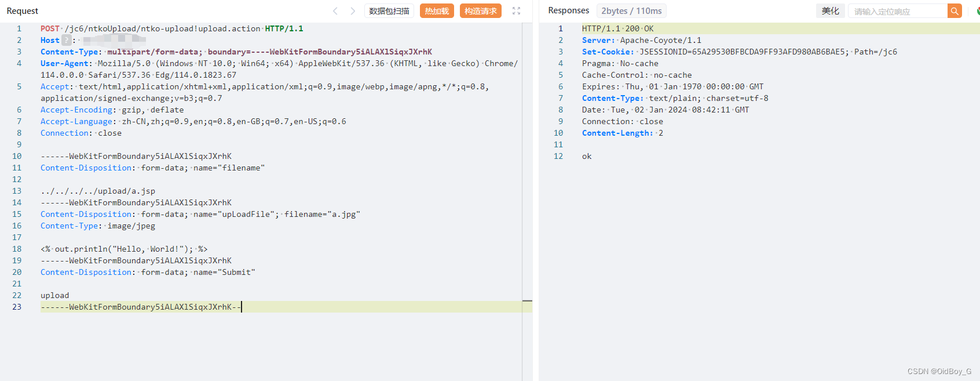The width and height of the screenshot is (980, 381).
Task: Click the Responses panel title
Action: point(569,11)
